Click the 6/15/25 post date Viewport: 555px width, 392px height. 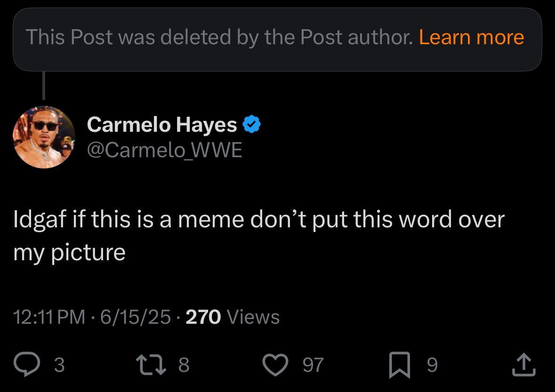tap(135, 317)
